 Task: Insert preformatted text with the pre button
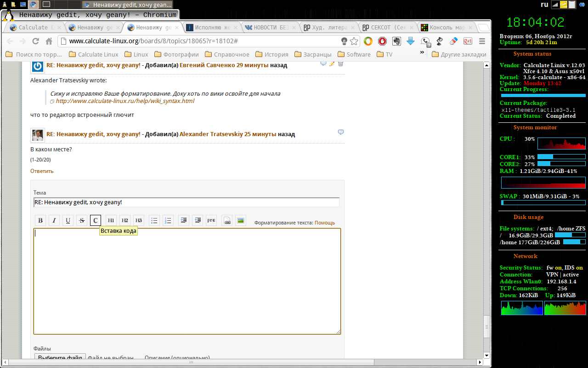[211, 220]
